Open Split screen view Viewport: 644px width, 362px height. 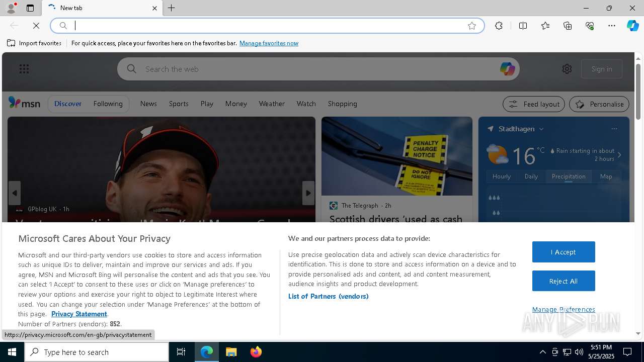pos(523,26)
